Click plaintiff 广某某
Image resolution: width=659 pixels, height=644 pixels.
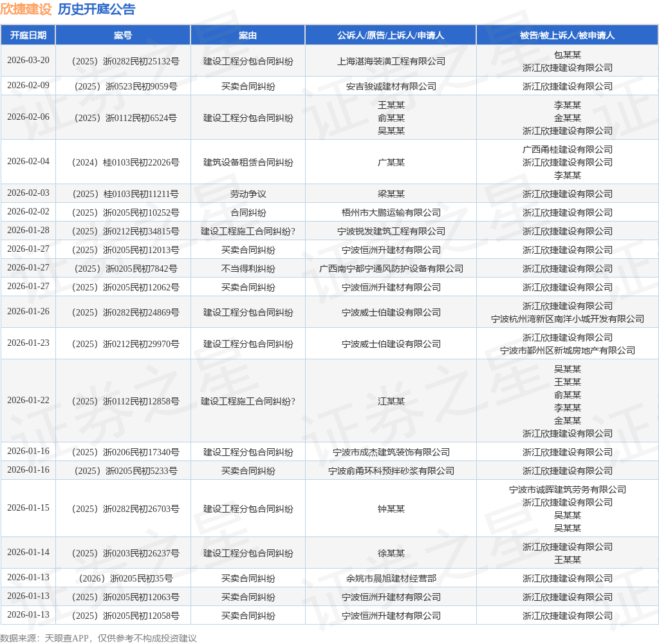[x=391, y=162]
